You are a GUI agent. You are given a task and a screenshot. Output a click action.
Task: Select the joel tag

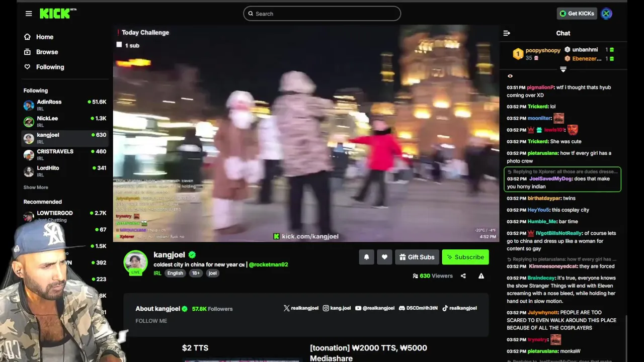coord(213,273)
